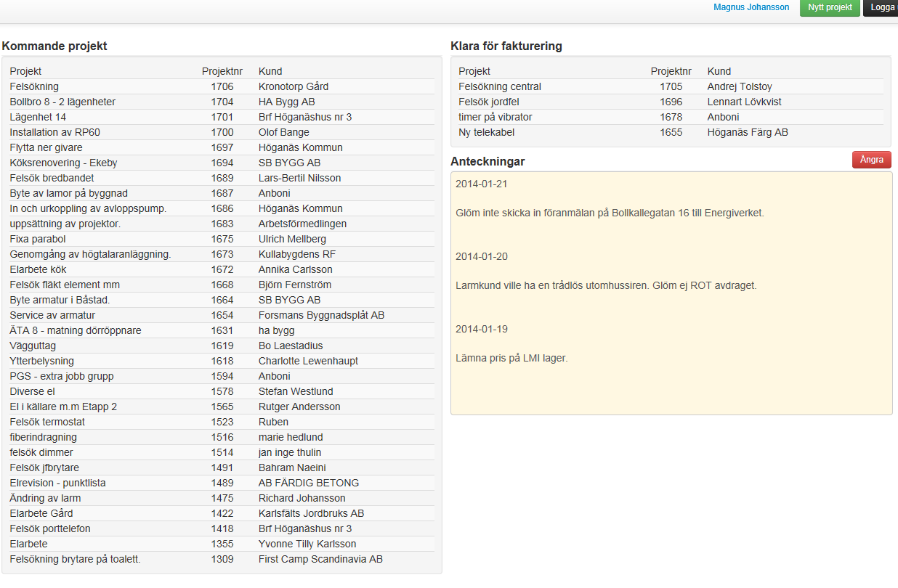Click the Logga button in the top bar
The height and width of the screenshot is (588, 898).
pos(881,8)
